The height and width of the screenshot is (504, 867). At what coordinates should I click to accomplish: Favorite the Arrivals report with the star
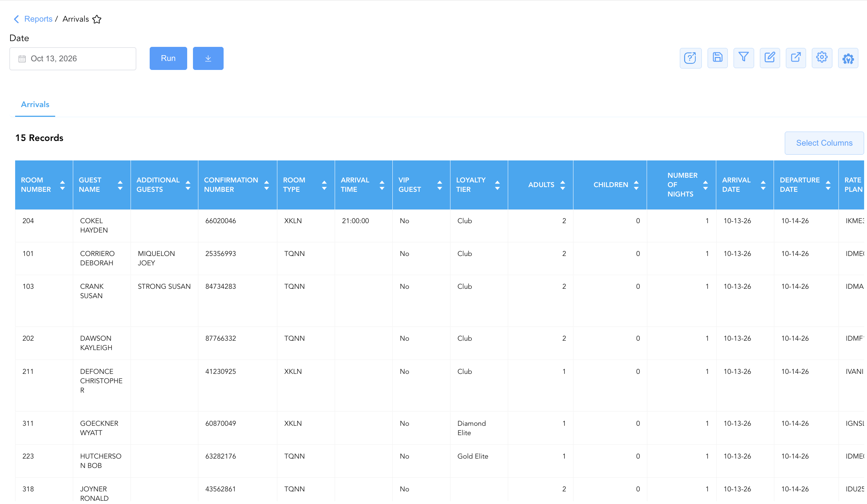97,19
